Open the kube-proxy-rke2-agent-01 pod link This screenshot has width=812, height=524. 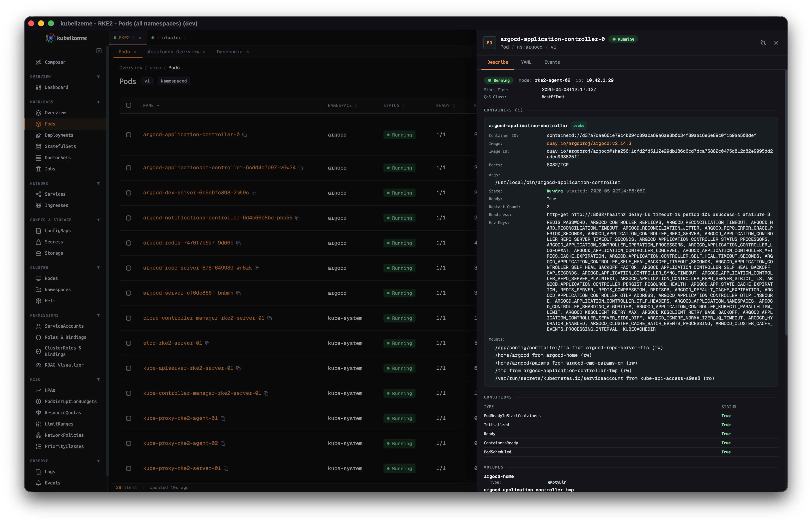[x=180, y=418]
